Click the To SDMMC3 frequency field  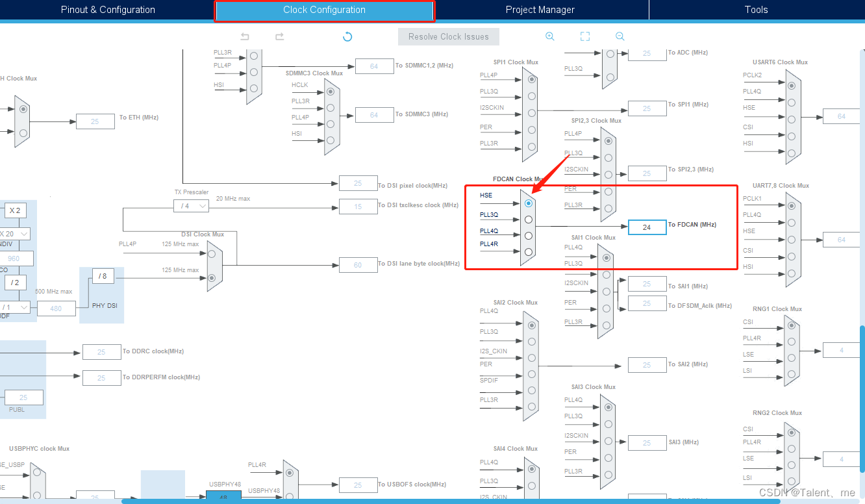click(x=374, y=115)
